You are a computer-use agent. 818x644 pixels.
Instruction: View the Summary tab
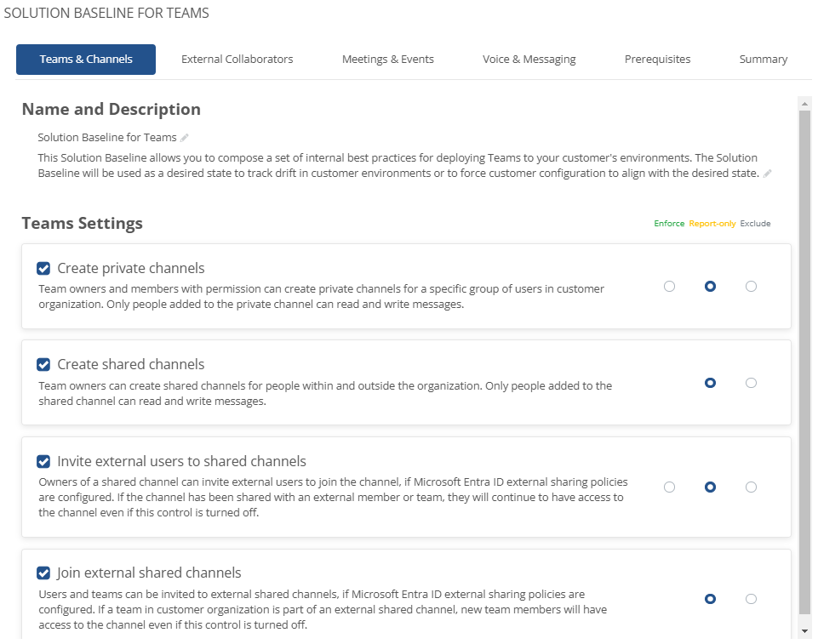coord(764,59)
